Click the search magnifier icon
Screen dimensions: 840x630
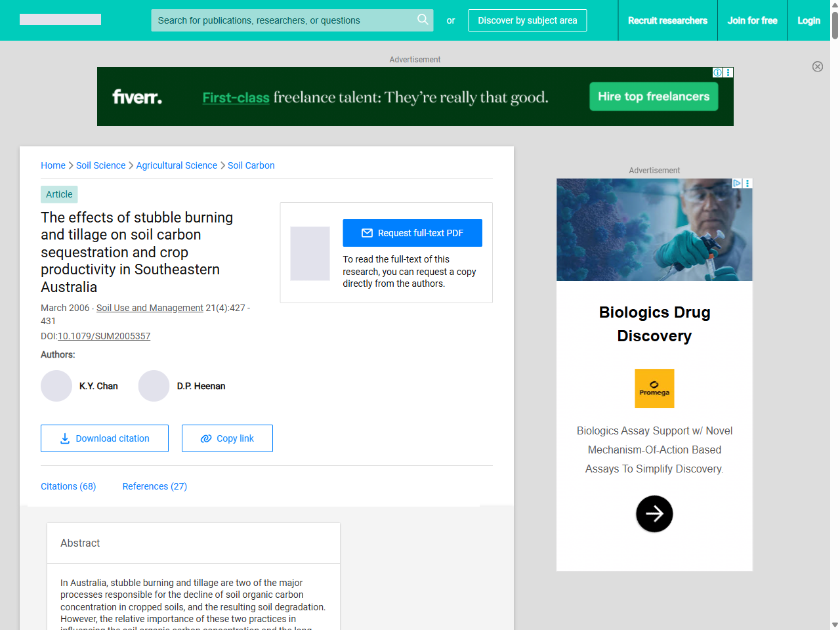coord(423,20)
